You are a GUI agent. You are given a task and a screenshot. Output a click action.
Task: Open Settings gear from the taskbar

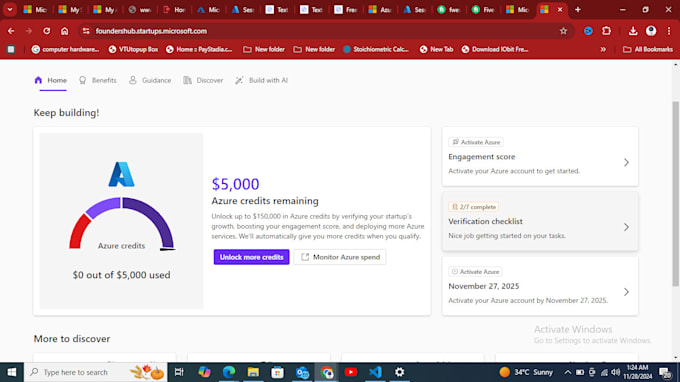coord(399,372)
